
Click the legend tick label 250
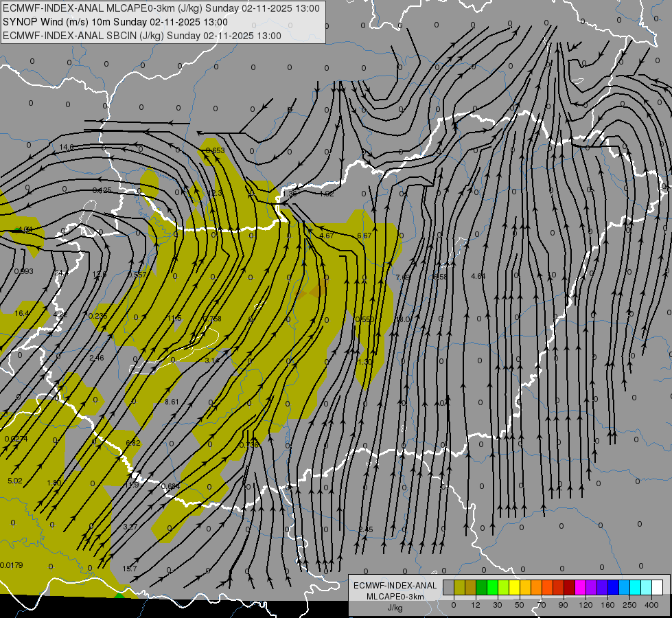pos(629,605)
